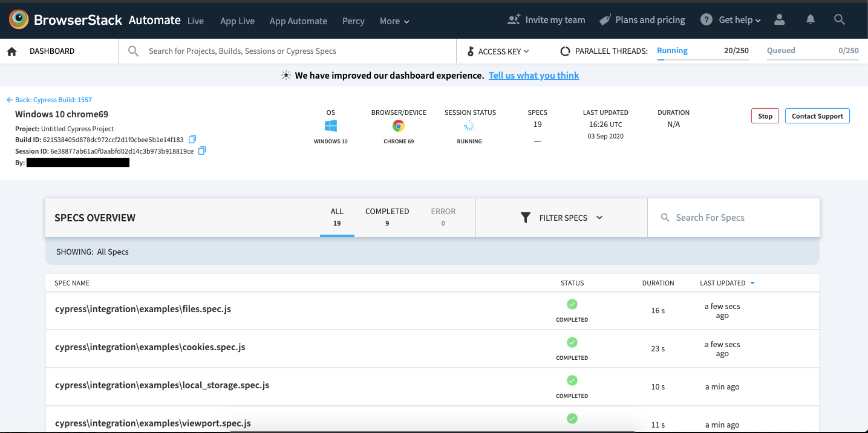
Task: Open the Tell us what you think link
Action: (x=534, y=75)
